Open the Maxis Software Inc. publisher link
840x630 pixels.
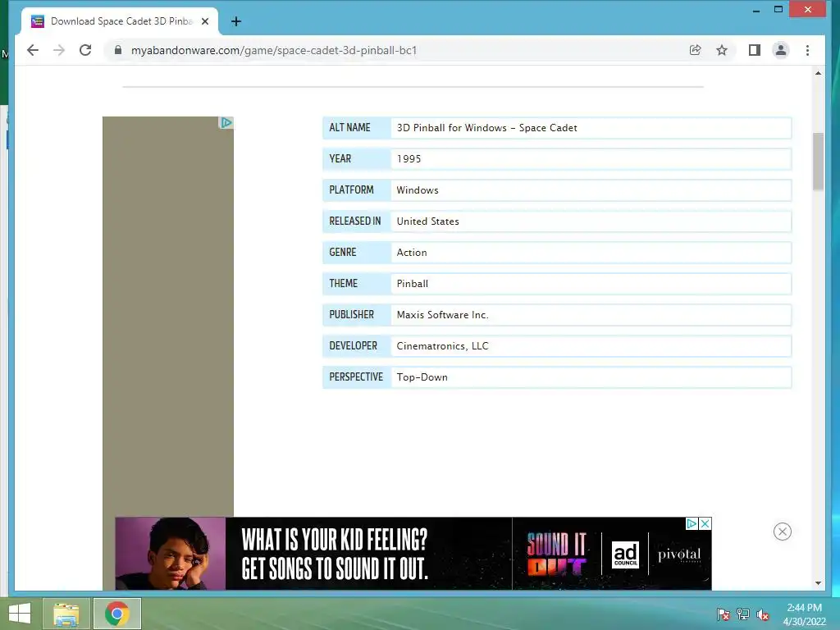tap(442, 315)
